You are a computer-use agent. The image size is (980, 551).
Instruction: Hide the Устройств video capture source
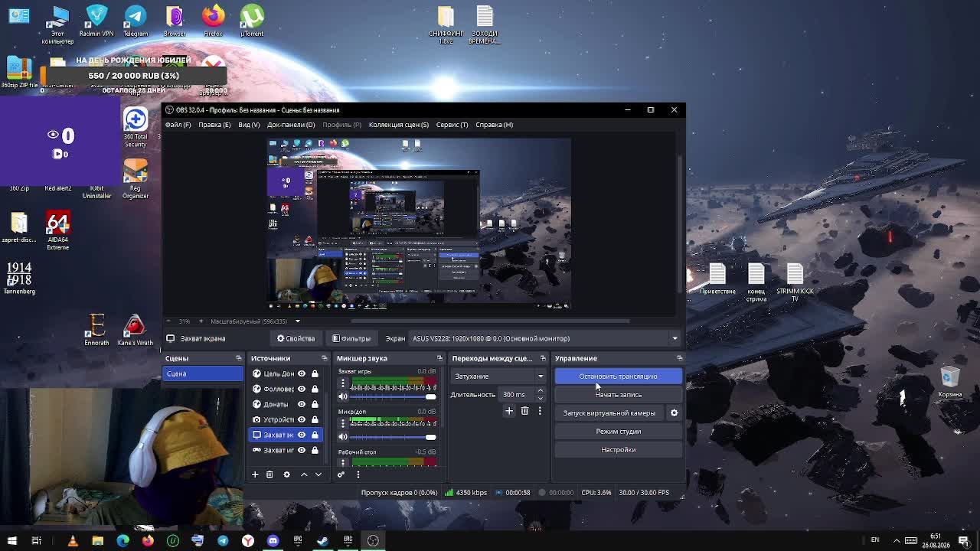coord(302,419)
